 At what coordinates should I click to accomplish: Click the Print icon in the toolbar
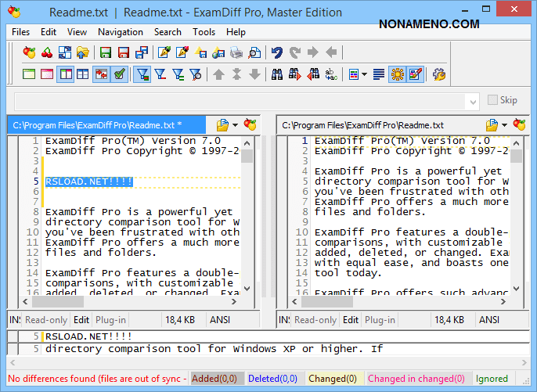coord(236,52)
